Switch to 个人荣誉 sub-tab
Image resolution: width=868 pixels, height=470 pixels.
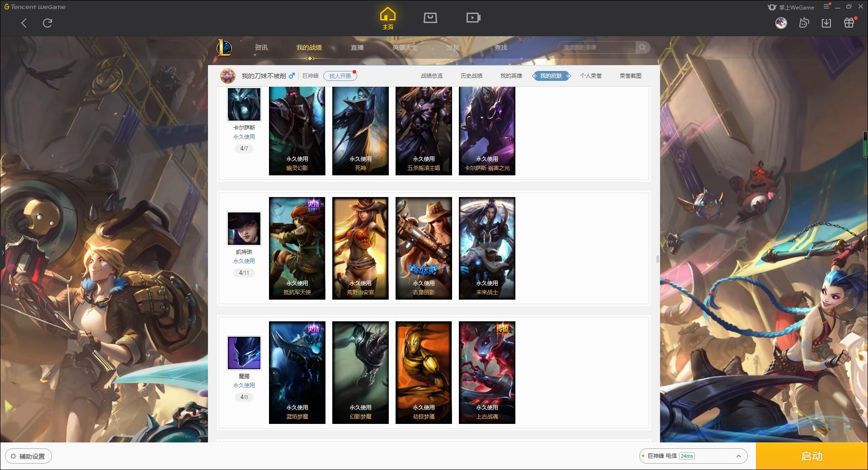point(591,76)
